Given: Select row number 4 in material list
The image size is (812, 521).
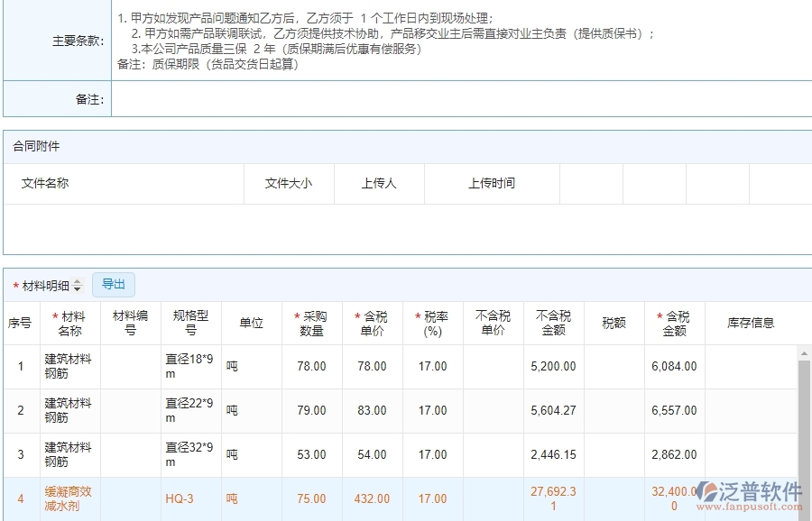Looking at the screenshot, I should [x=21, y=498].
